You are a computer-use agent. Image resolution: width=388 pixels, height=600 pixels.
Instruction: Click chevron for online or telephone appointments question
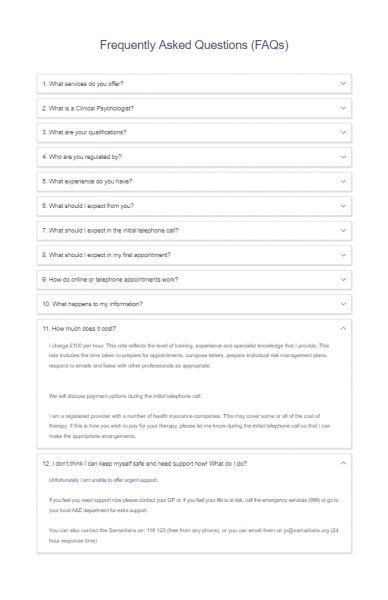(343, 279)
